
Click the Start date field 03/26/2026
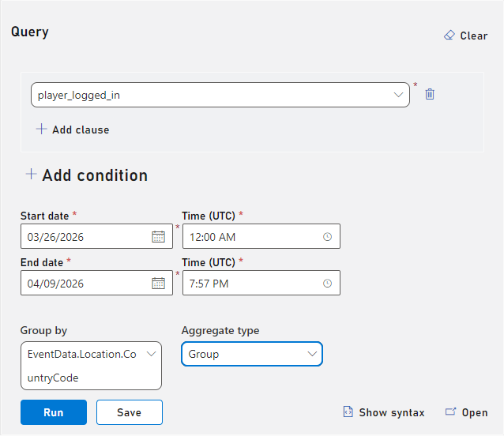(x=96, y=236)
